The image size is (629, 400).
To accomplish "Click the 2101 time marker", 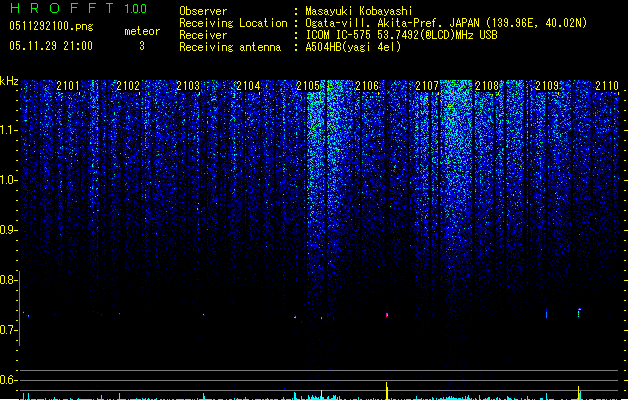I will click(x=68, y=86).
